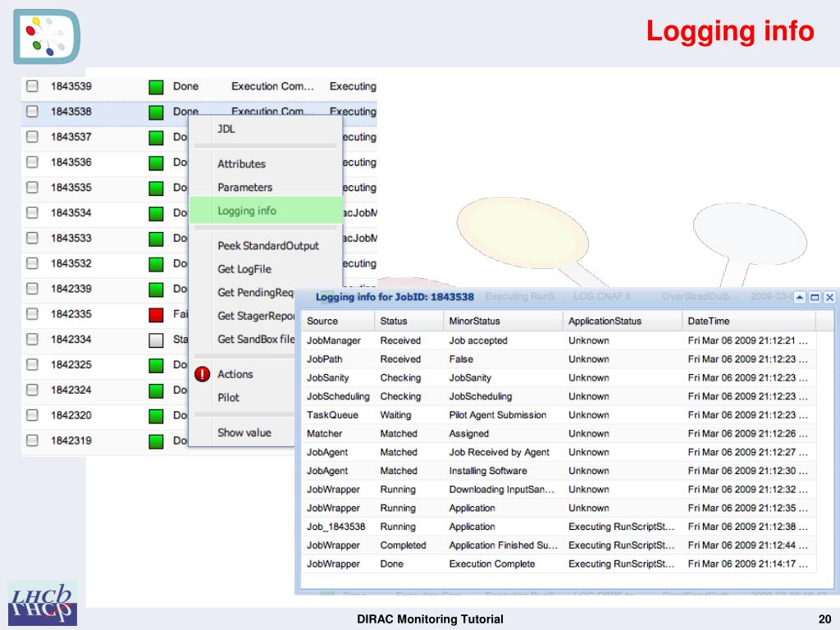This screenshot has width=840, height=630.
Task: Click green status square for job 1843537
Action: 156,138
